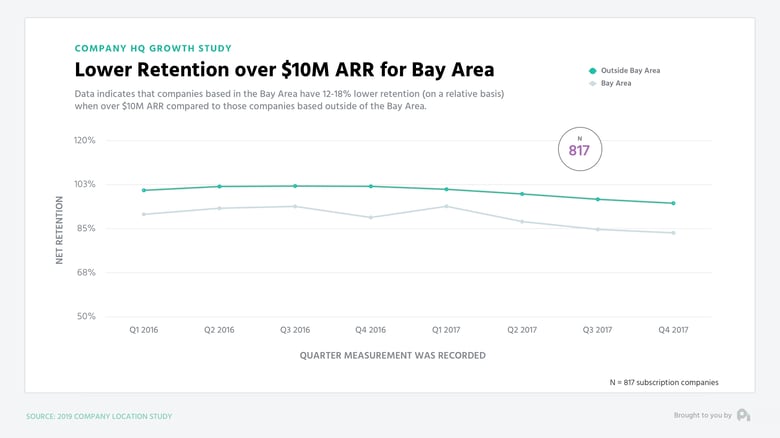Click the Brought to you by text

coord(702,415)
